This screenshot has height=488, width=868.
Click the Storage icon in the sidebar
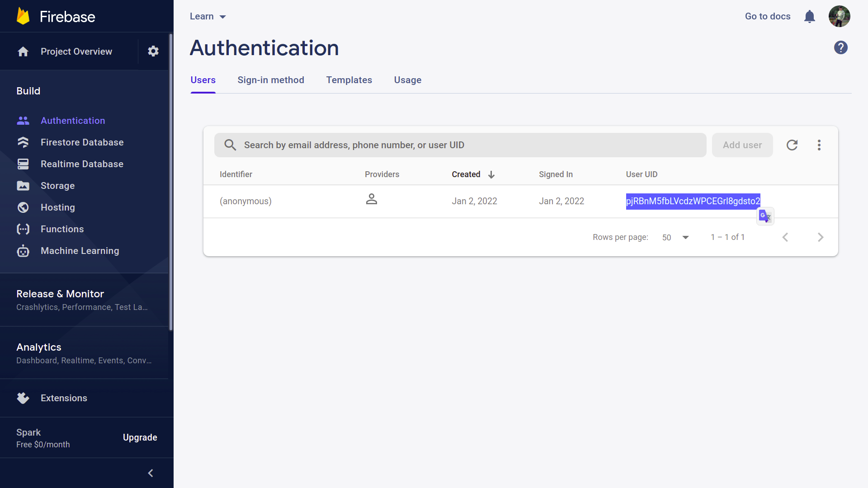click(x=23, y=185)
